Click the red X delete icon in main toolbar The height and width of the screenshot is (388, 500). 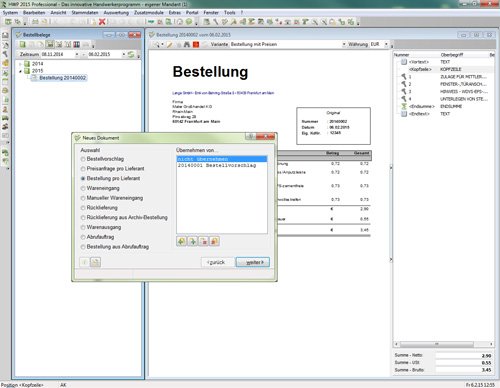[102, 22]
